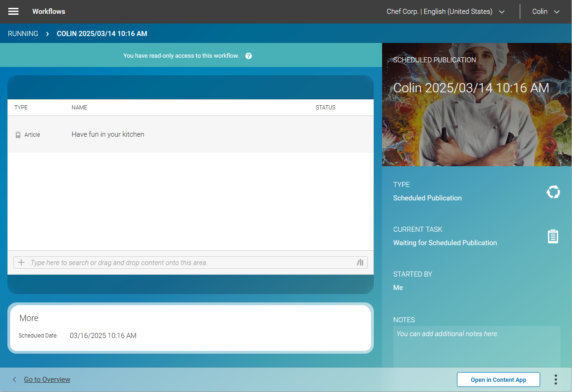Open the English (United States) language dropdown

click(x=502, y=12)
